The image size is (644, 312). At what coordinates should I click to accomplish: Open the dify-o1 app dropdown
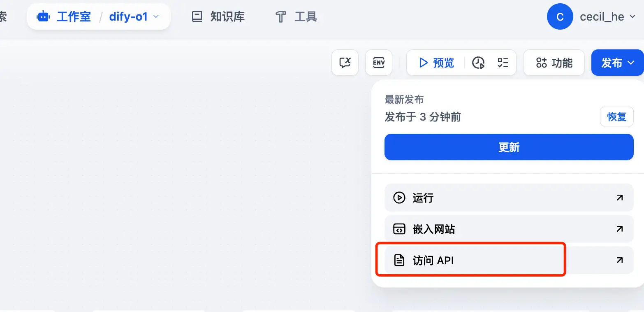click(155, 16)
